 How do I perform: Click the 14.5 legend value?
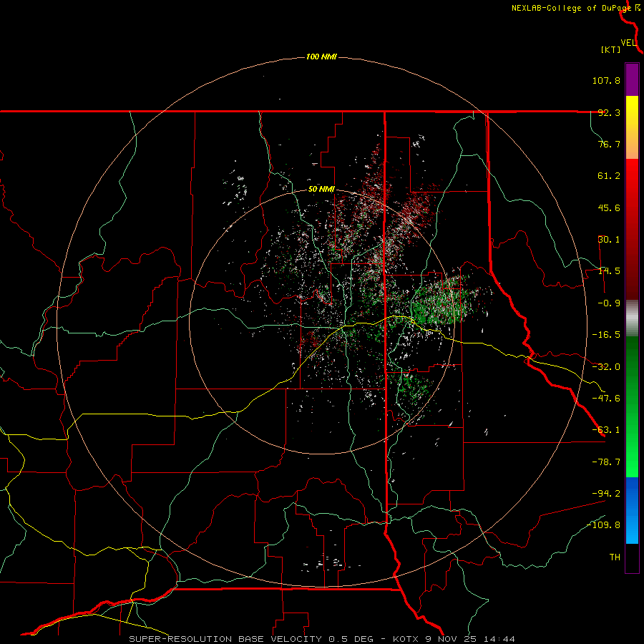[609, 271]
